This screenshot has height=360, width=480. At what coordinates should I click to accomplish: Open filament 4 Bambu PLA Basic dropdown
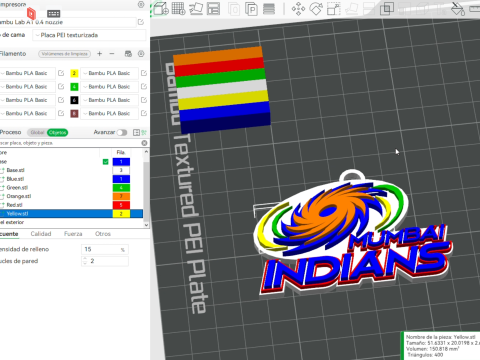coord(109,86)
